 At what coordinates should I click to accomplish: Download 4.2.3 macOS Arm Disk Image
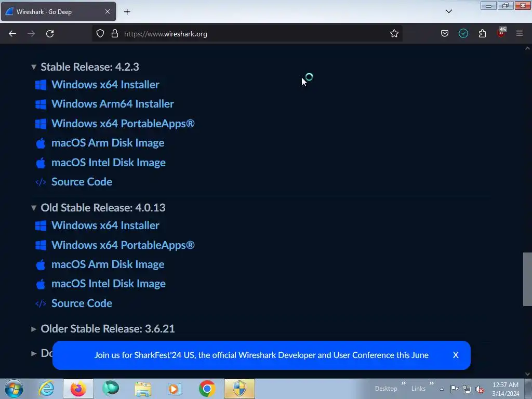click(x=108, y=143)
